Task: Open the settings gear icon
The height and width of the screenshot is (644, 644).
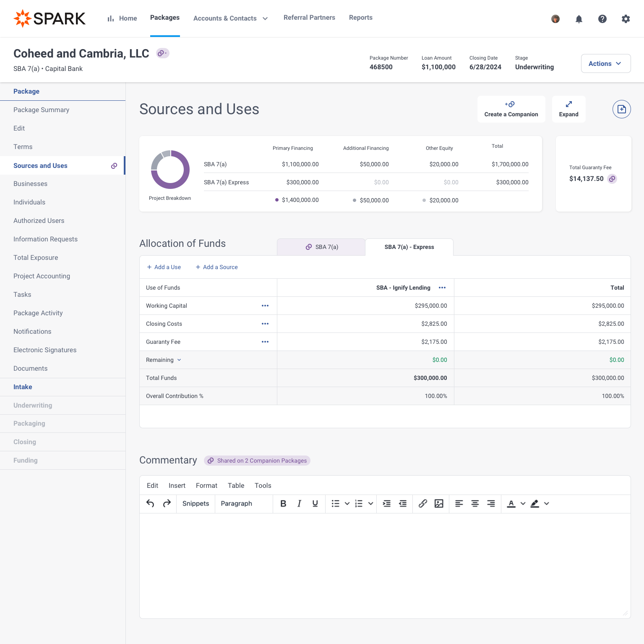Action: coord(626,19)
